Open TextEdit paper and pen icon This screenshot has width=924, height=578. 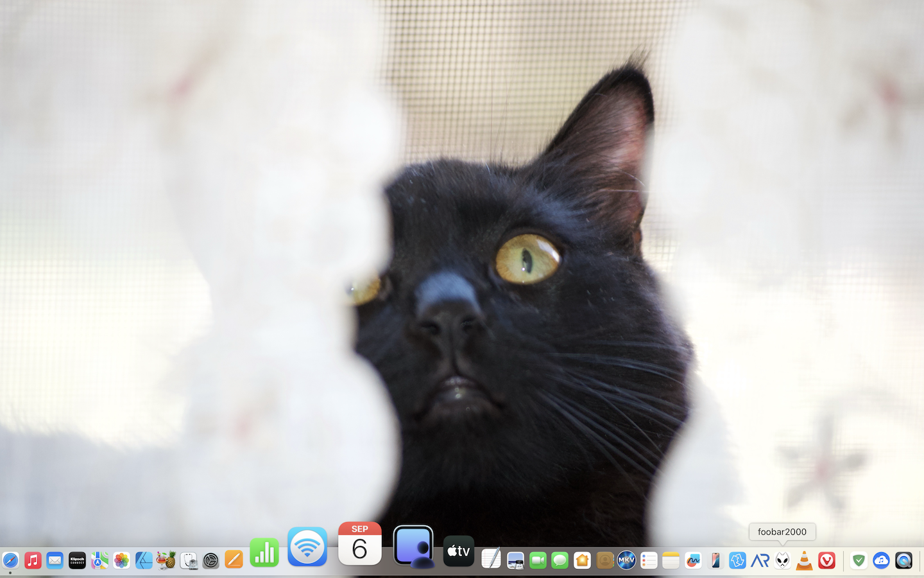pos(491,559)
